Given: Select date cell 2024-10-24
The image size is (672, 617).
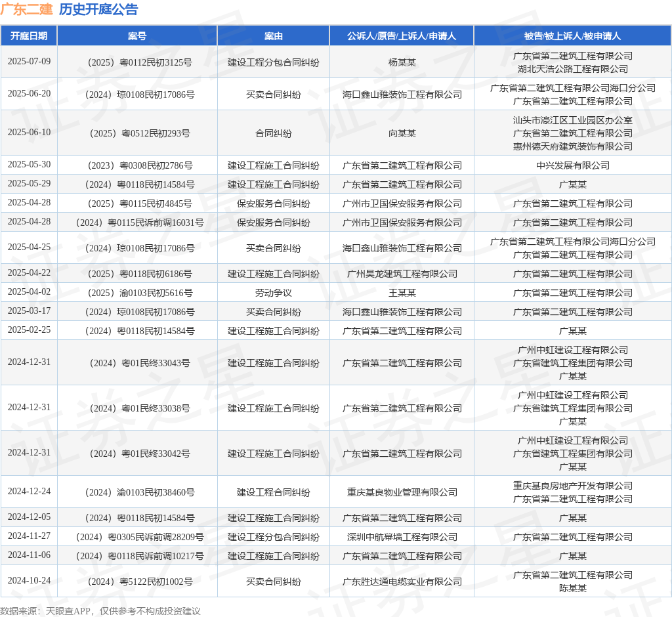Looking at the screenshot, I should coord(29,580).
